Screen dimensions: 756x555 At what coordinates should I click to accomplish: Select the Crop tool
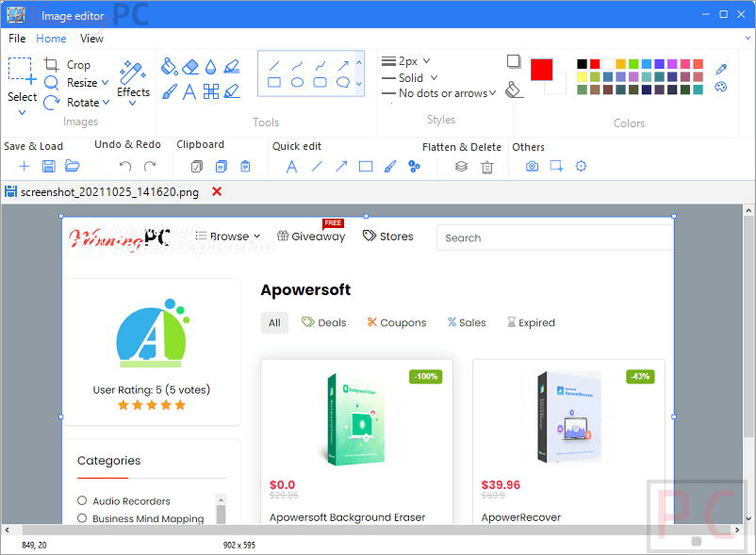tap(67, 65)
